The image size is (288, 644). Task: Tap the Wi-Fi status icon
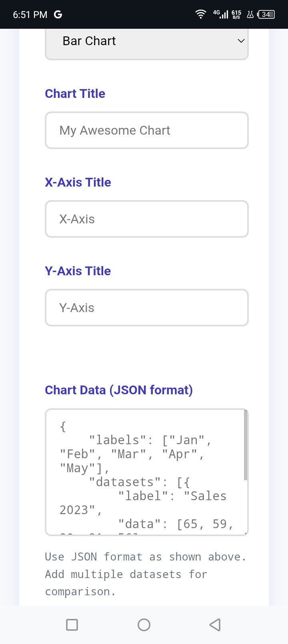(x=201, y=14)
